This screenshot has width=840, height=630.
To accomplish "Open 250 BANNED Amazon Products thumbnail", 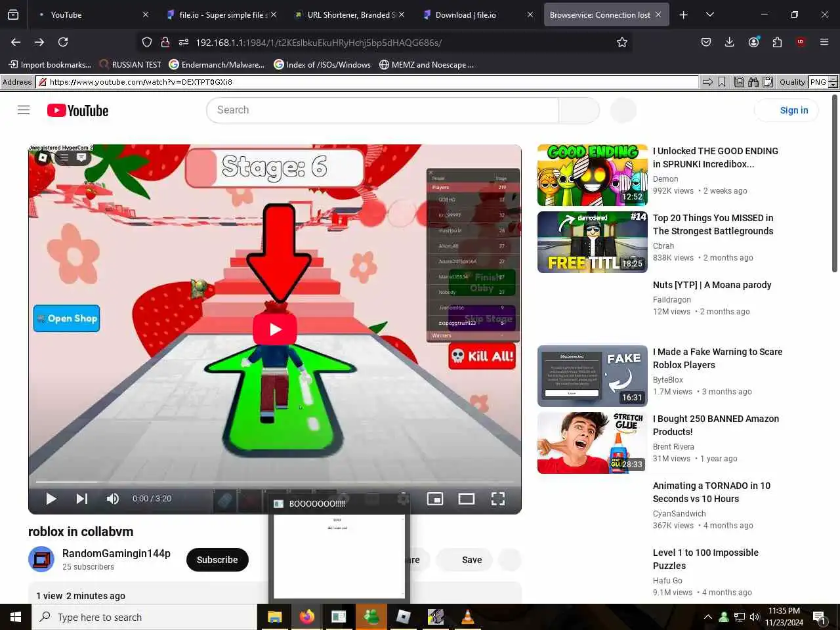I will coord(593,443).
